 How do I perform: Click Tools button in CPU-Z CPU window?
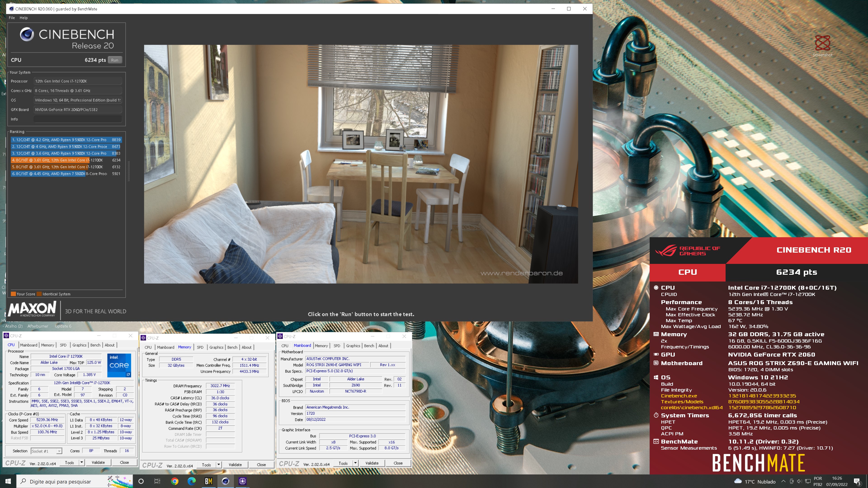[69, 462]
